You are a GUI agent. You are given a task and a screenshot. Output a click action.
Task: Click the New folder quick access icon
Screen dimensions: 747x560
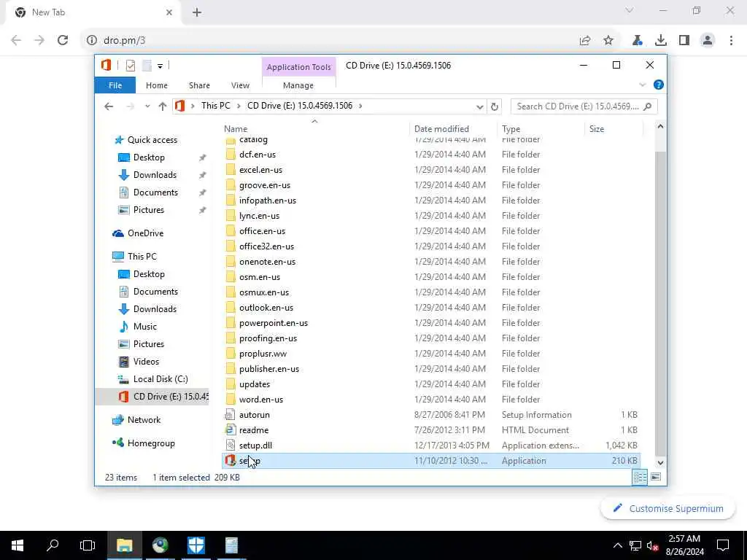tap(147, 65)
